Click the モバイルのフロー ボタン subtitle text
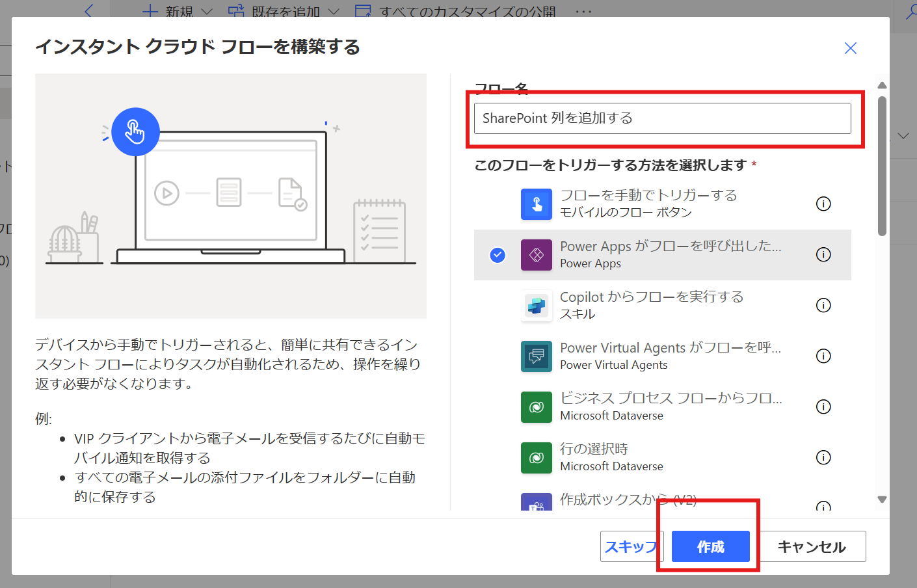 pos(626,213)
